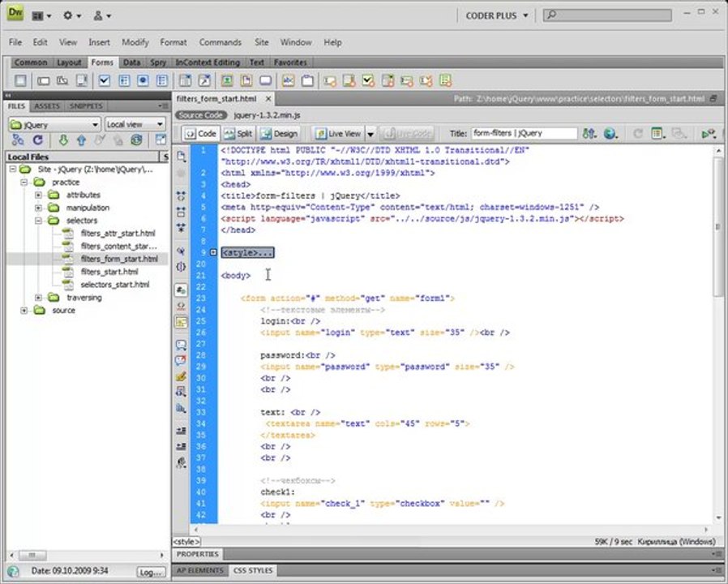Switch to Split view

coord(238,134)
